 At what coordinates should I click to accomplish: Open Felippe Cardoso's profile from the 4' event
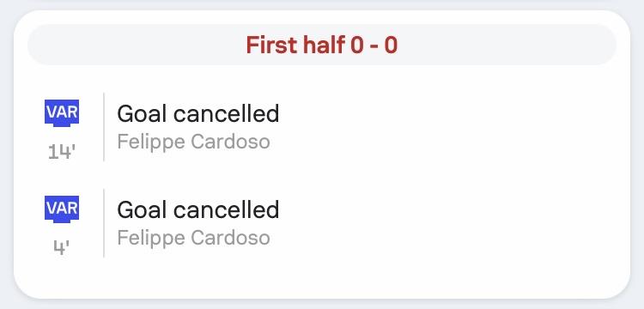click(193, 238)
